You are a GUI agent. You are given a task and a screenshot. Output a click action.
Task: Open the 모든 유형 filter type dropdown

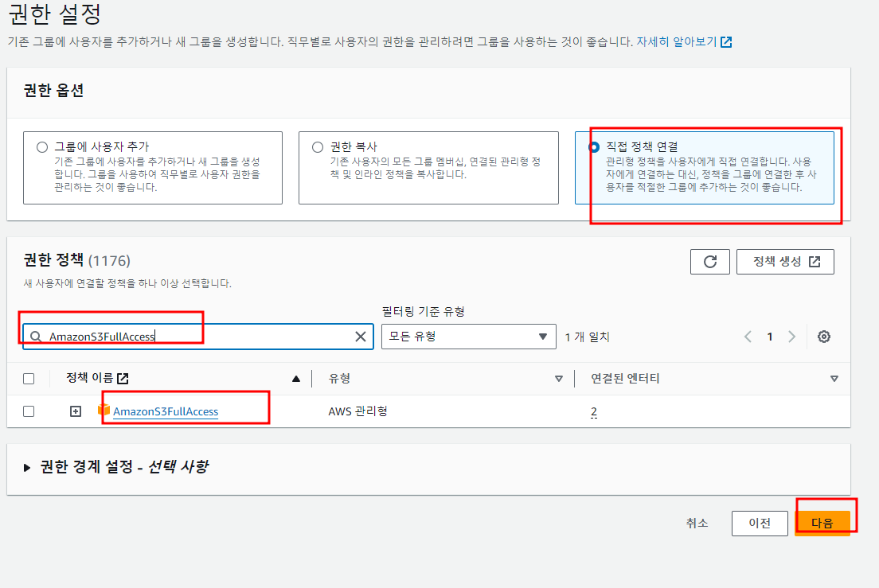pos(469,337)
